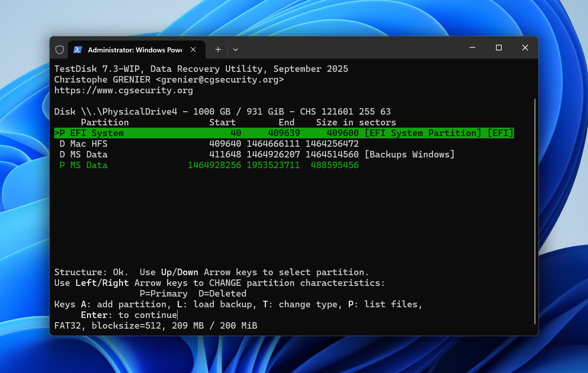The height and width of the screenshot is (373, 588).
Task: Click the value 1464666111
Action: pyautogui.click(x=273, y=144)
